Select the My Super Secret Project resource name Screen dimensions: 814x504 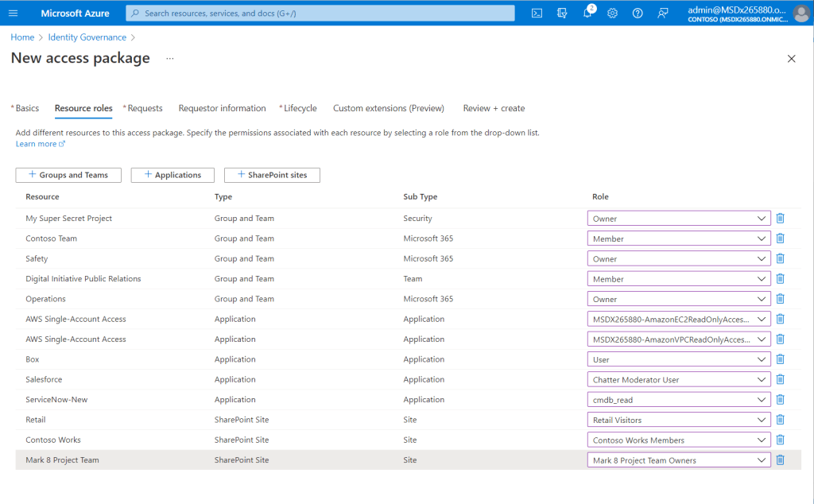coord(68,219)
